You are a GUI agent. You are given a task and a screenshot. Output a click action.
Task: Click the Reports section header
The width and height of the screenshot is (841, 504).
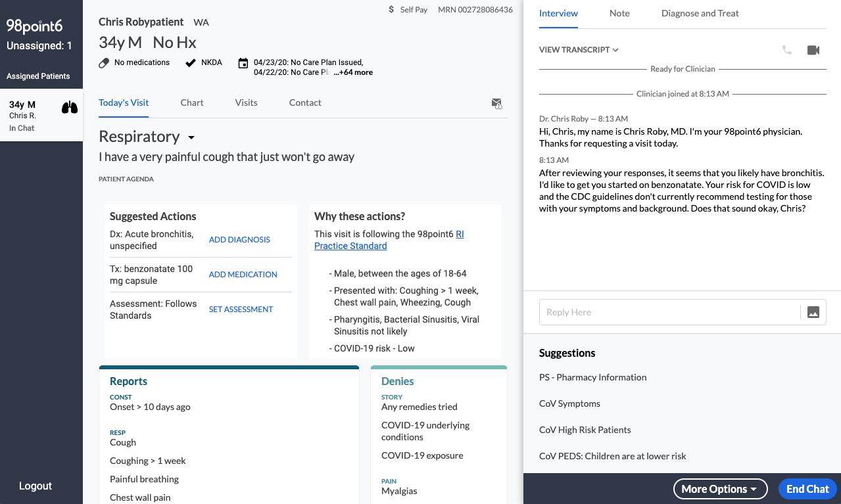(x=128, y=381)
